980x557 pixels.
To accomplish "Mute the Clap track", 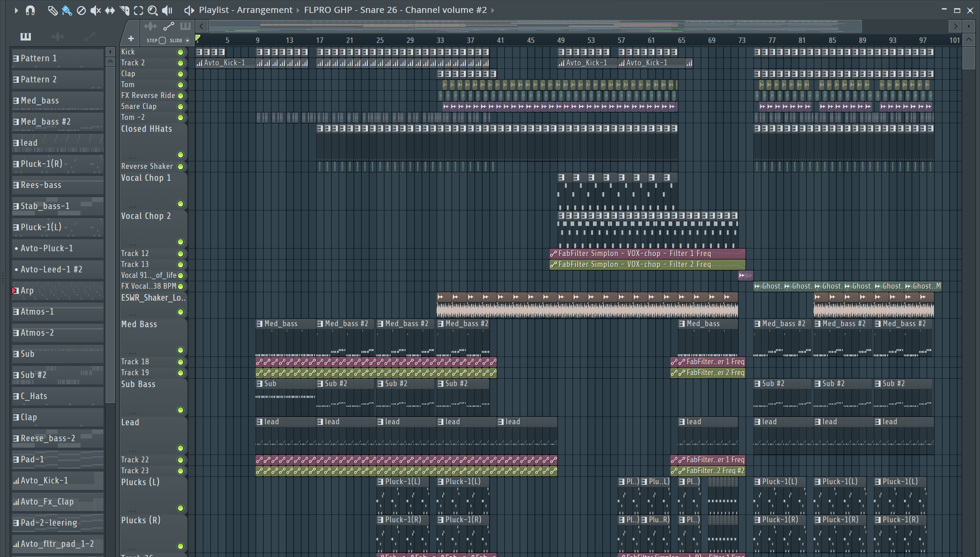I will tap(180, 74).
